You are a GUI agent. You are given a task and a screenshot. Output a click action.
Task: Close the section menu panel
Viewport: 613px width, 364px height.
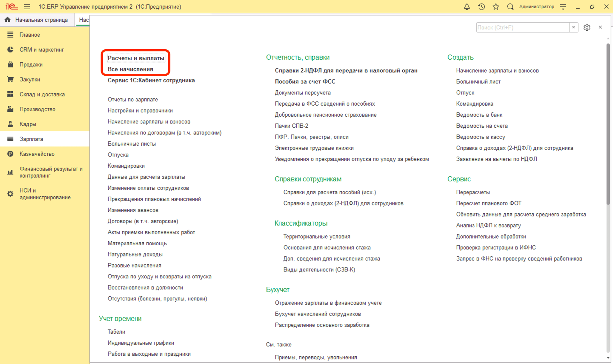(600, 27)
